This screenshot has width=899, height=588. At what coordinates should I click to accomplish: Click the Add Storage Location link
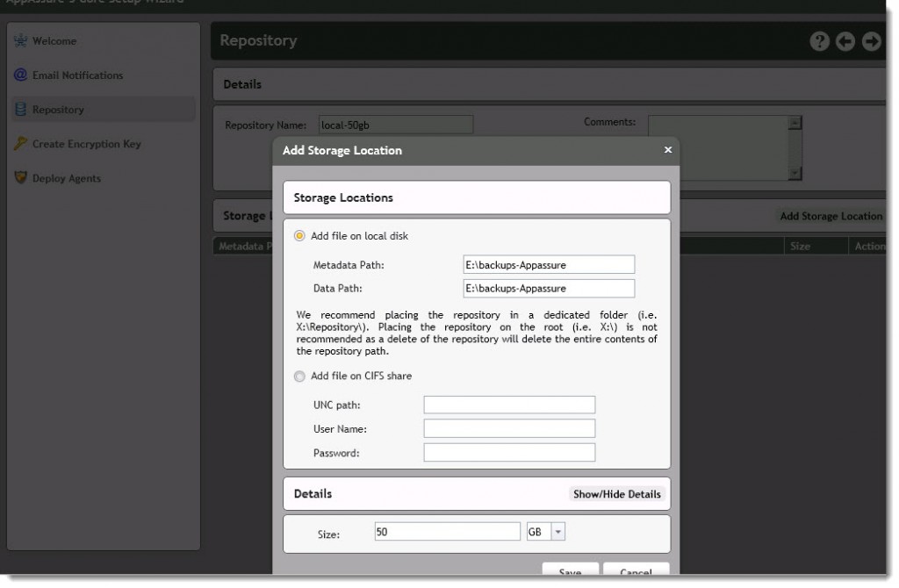[x=831, y=216]
